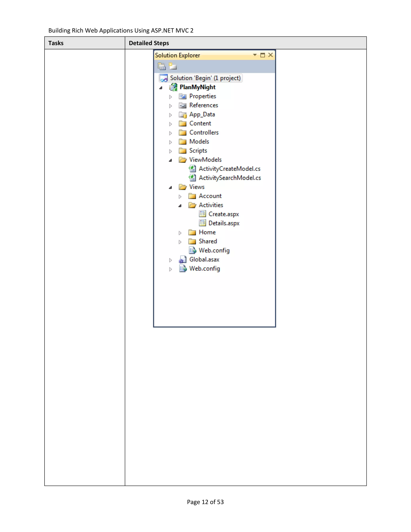Click the Account folder icon

pyautogui.click(x=192, y=196)
